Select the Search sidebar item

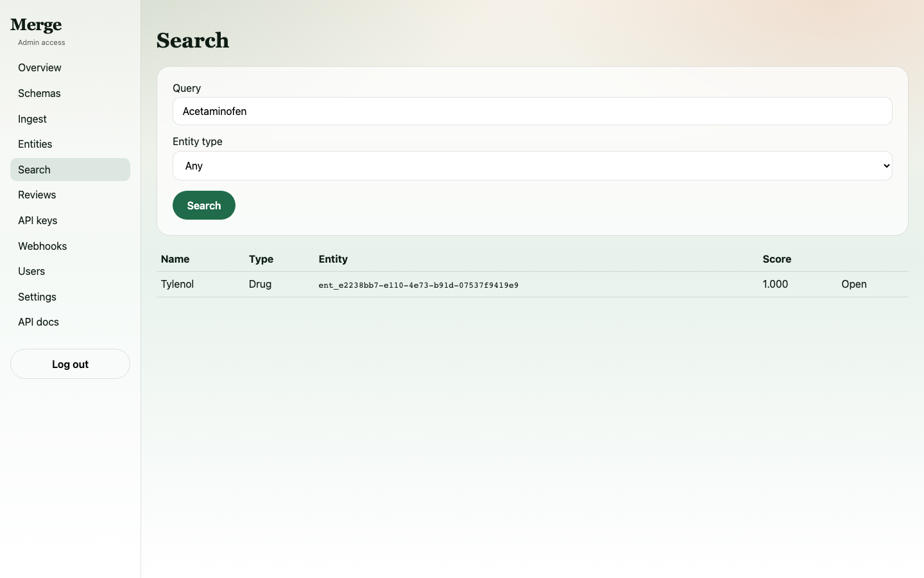tap(70, 170)
